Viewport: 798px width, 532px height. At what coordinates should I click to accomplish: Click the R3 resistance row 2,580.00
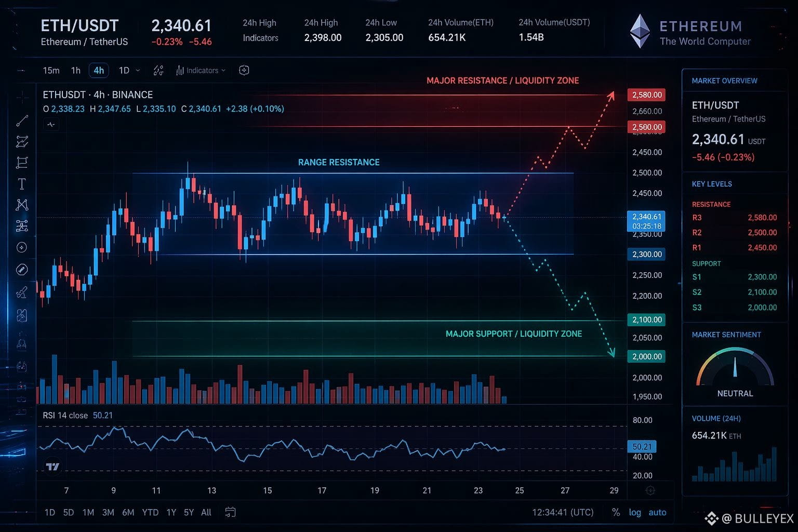pyautogui.click(x=735, y=218)
